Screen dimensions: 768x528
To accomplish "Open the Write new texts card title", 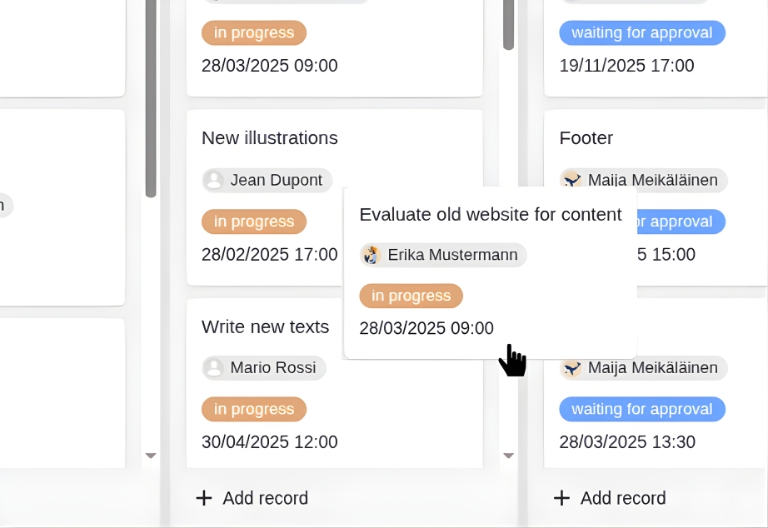I will click(x=265, y=327).
